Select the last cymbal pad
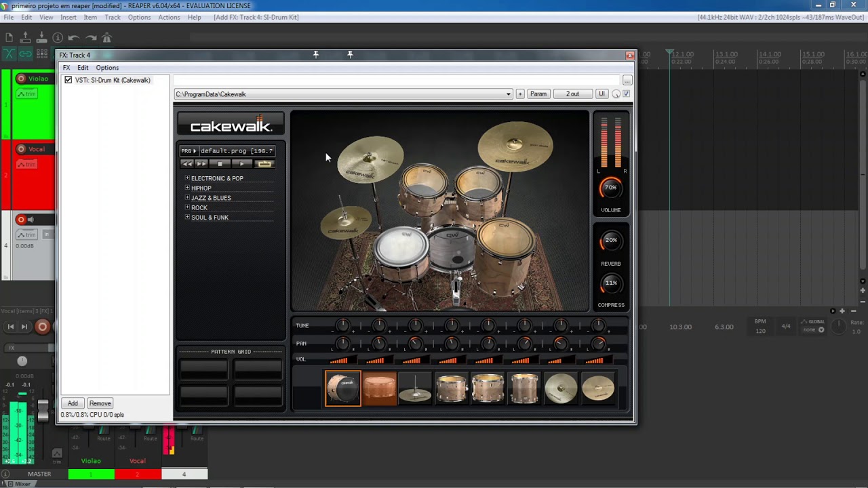 pos(597,388)
